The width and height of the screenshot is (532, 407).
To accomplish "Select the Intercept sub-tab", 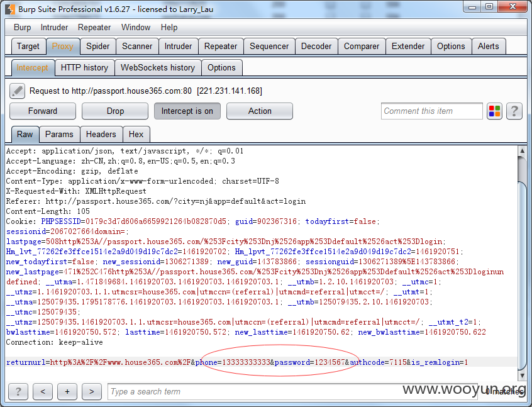I will tap(33, 67).
